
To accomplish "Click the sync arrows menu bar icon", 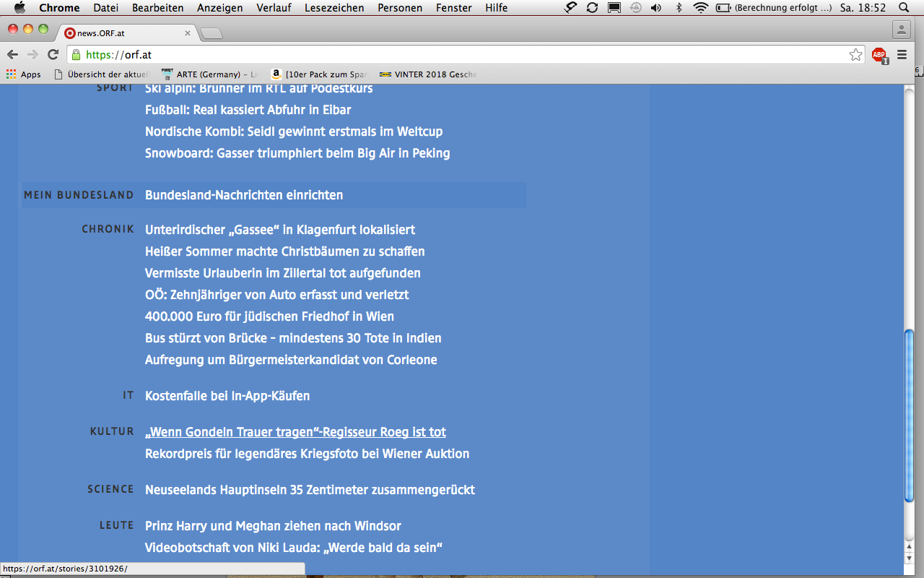I will coord(592,8).
